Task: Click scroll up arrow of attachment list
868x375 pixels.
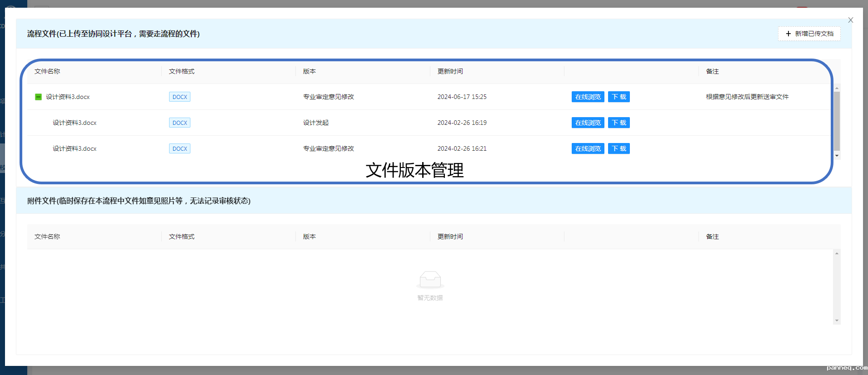Action: pos(837,253)
